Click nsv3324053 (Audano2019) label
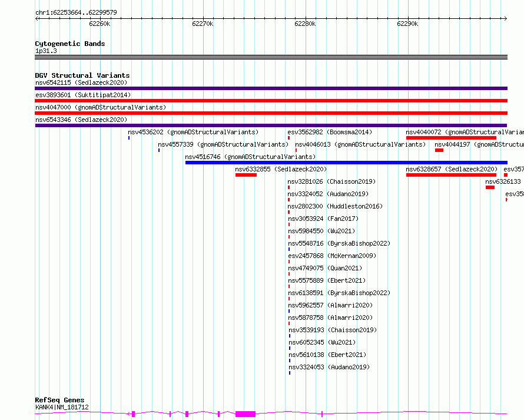 (329, 367)
